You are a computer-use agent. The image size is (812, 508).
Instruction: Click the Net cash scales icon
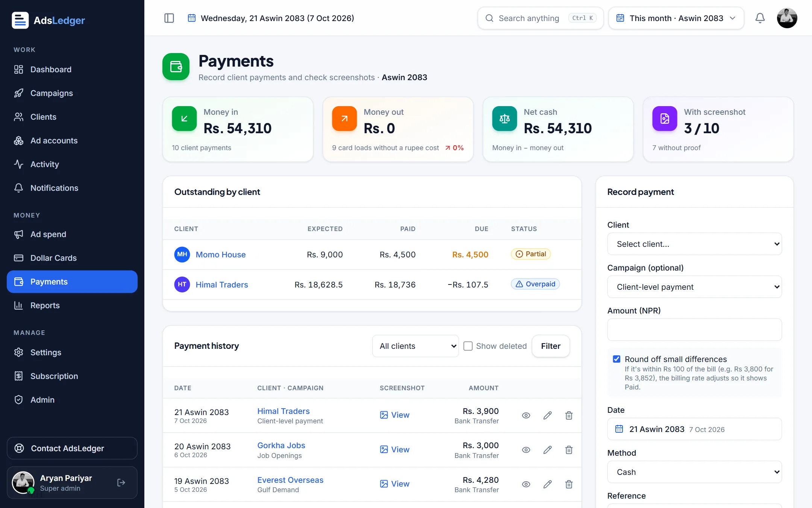504,119
